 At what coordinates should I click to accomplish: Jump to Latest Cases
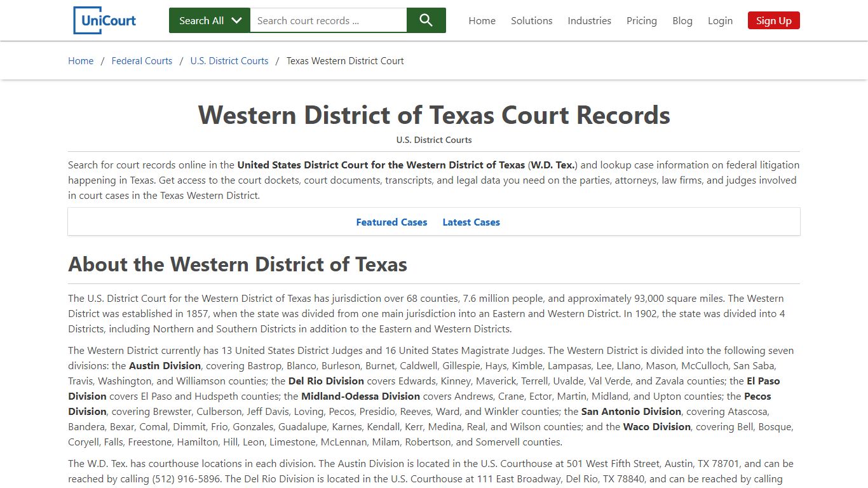point(471,222)
